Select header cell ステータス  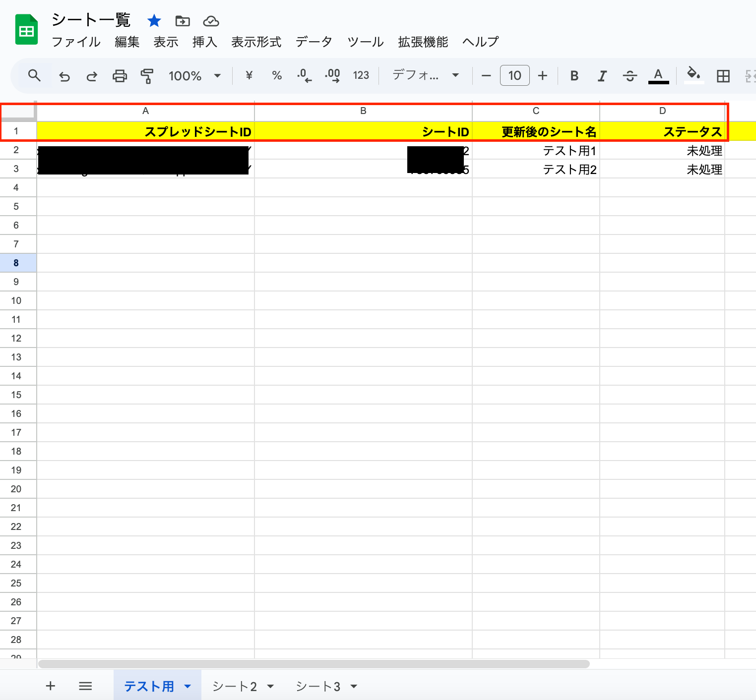662,131
